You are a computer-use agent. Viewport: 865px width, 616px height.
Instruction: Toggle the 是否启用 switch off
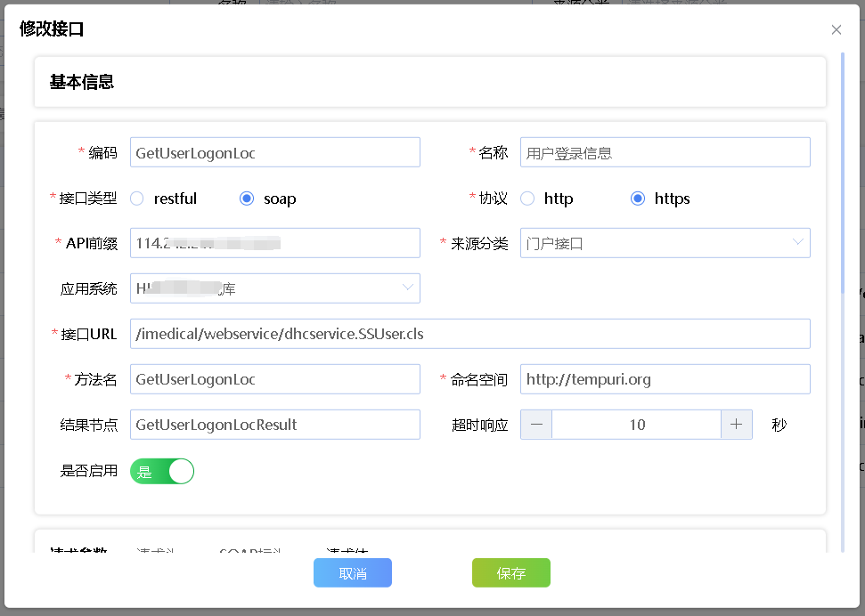click(162, 471)
